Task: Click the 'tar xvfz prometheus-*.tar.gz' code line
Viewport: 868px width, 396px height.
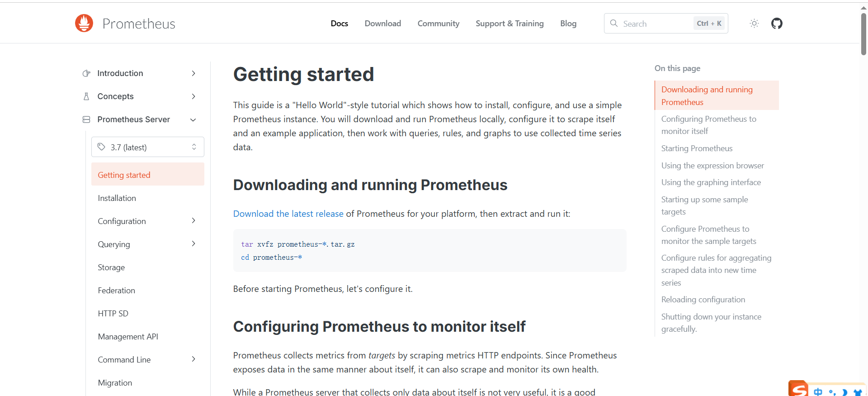Action: [x=297, y=244]
